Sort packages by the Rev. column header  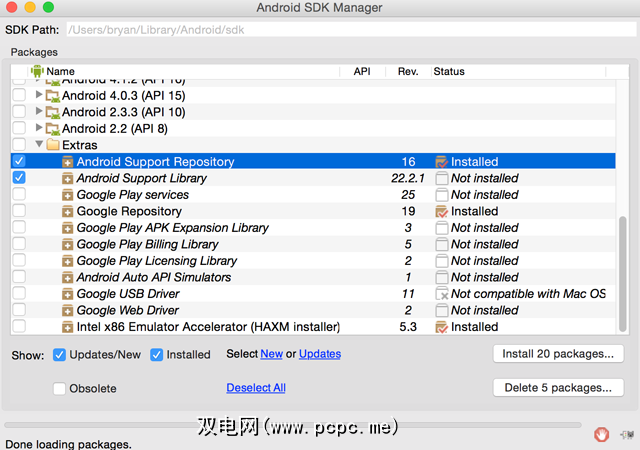coord(407,71)
